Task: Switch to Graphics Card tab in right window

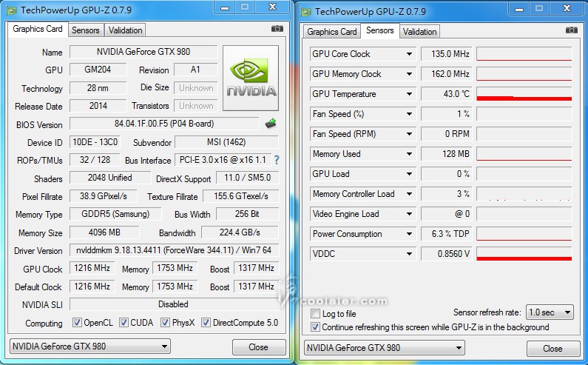Action: [332, 32]
